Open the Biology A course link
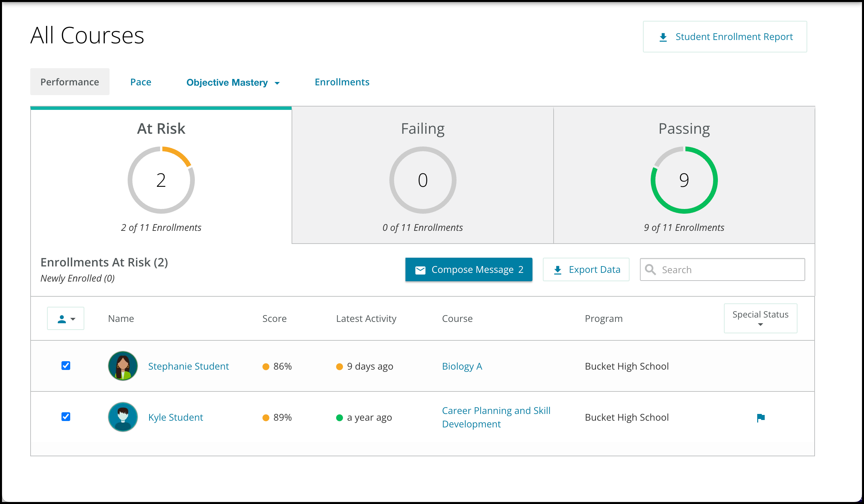The width and height of the screenshot is (864, 504). 462,366
